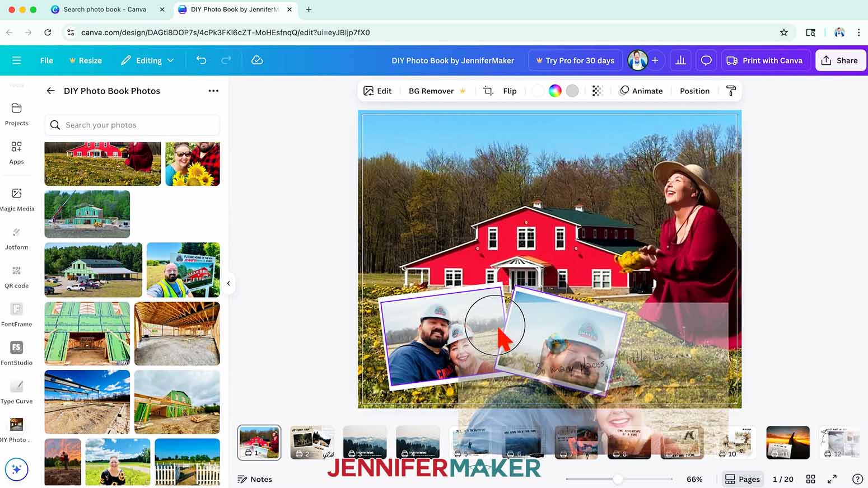Screen dimensions: 868x488
Task: Open the 66% zoom level menu
Action: (x=694, y=479)
